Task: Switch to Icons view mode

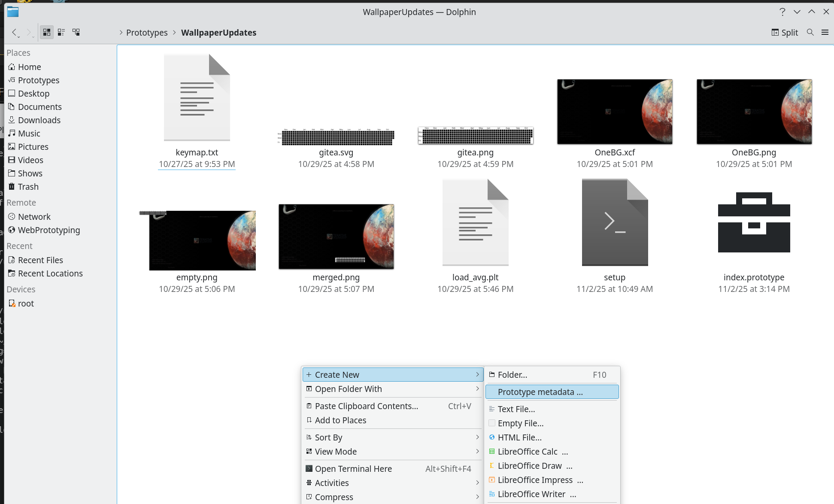Action: [x=47, y=32]
